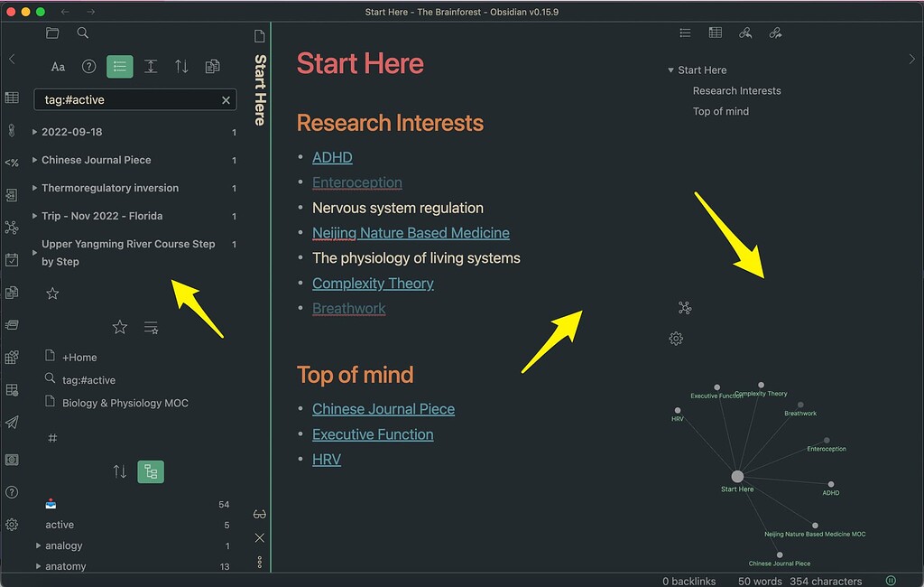
Task: Collapse 'Start Here' in the outline pane
Action: [x=670, y=70]
